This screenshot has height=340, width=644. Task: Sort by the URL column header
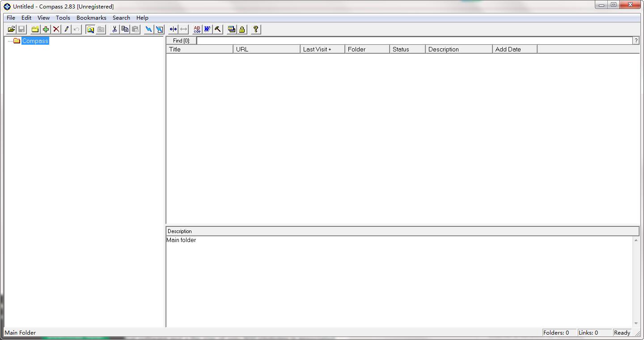pyautogui.click(x=267, y=49)
